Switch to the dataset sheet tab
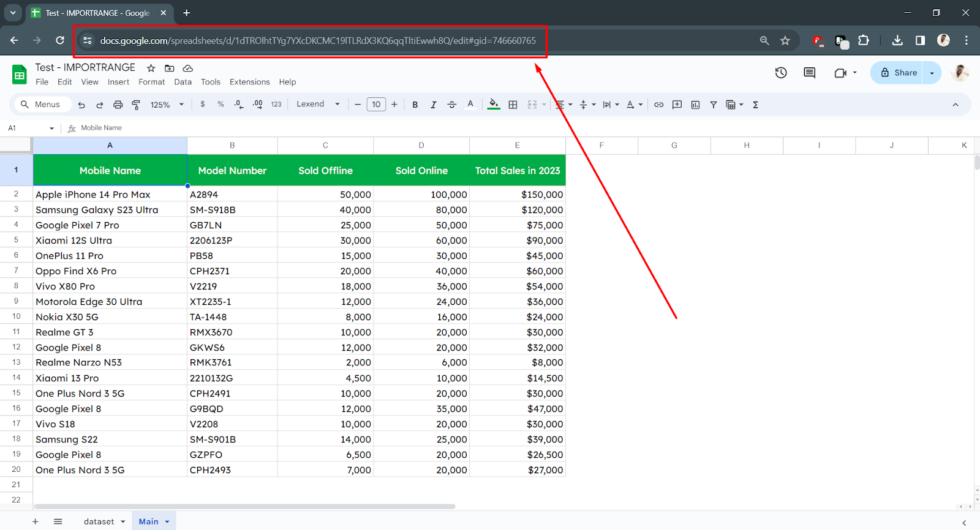The height and width of the screenshot is (530, 980). click(x=99, y=521)
